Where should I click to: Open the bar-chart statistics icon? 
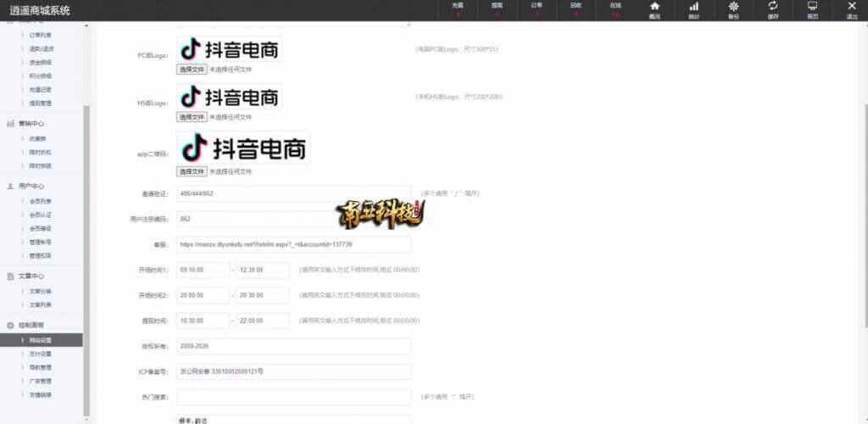coord(693,7)
